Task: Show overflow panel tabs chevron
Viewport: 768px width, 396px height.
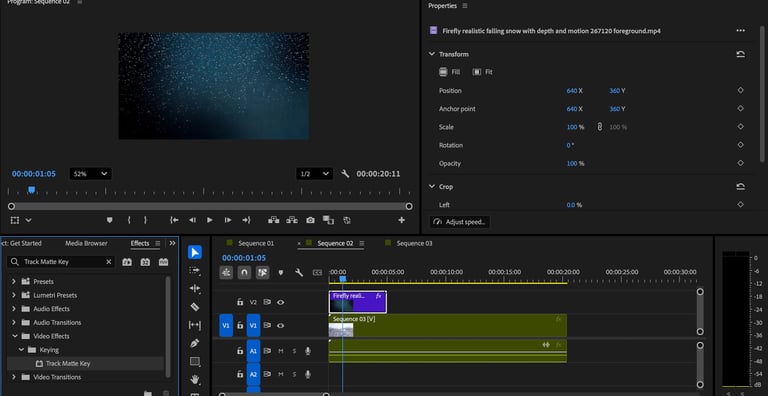Action: point(172,243)
